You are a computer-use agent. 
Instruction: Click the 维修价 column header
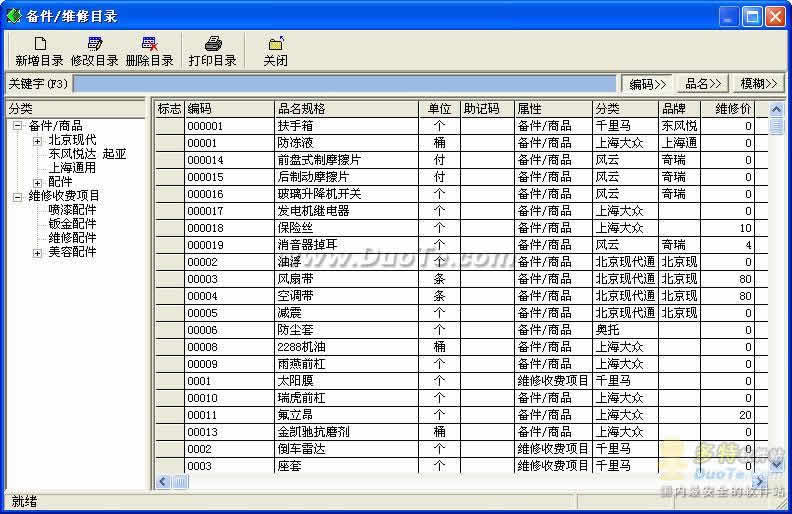[x=728, y=109]
